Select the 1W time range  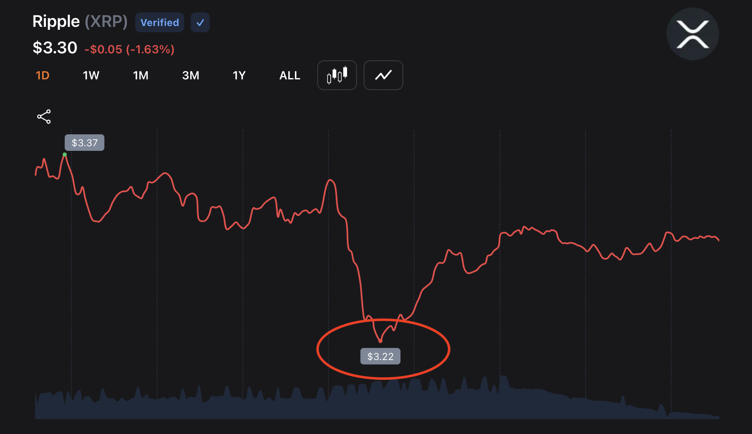[x=91, y=75]
